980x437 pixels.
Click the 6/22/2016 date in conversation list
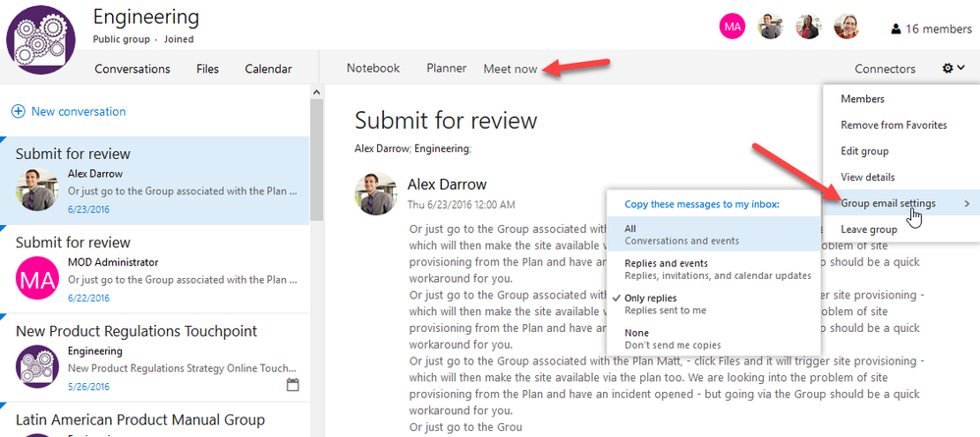pos(88,299)
